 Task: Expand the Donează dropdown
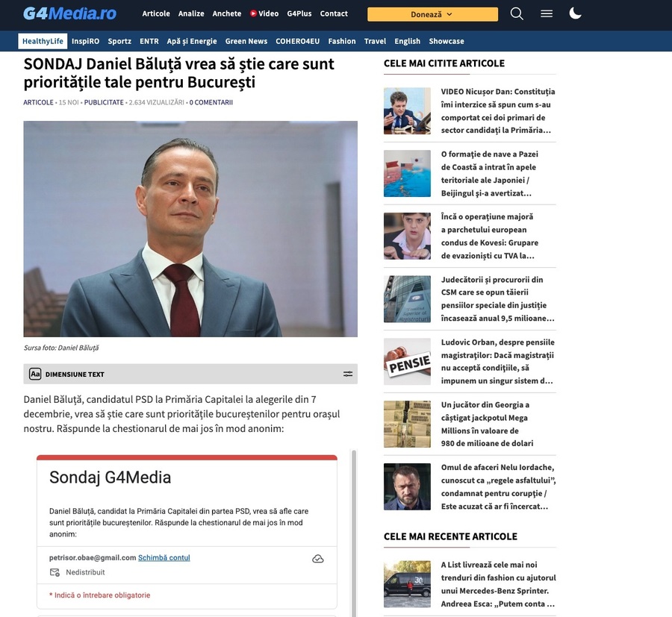[x=432, y=14]
